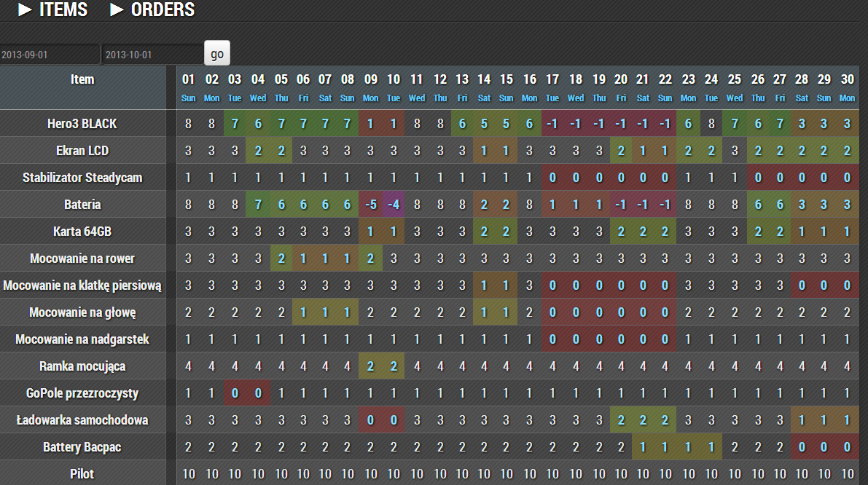Select the Karta 64GB row label
This screenshot has width=868, height=485.
(82, 231)
